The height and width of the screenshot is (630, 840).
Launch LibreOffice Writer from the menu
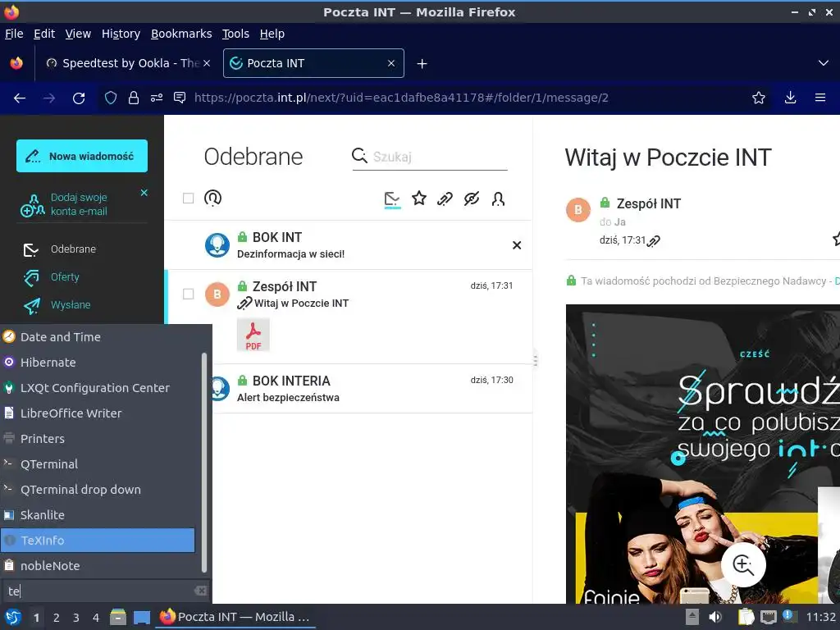pos(98,413)
